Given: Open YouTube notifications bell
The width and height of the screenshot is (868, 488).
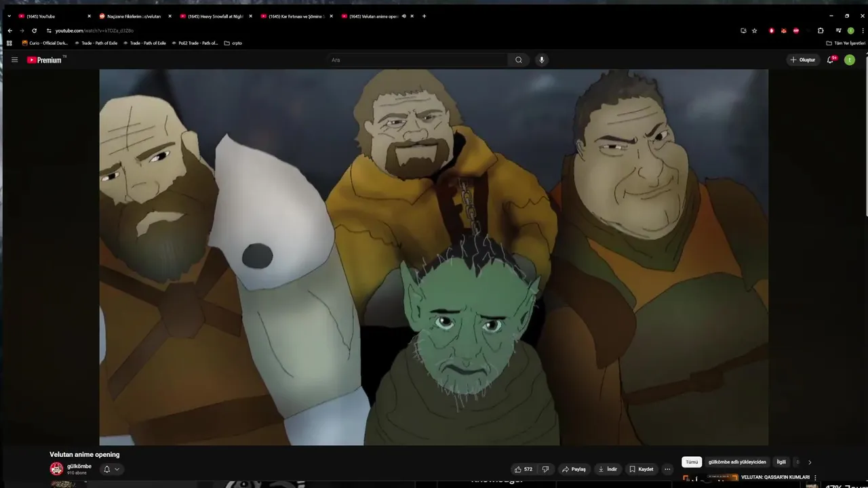Looking at the screenshot, I should click(830, 60).
